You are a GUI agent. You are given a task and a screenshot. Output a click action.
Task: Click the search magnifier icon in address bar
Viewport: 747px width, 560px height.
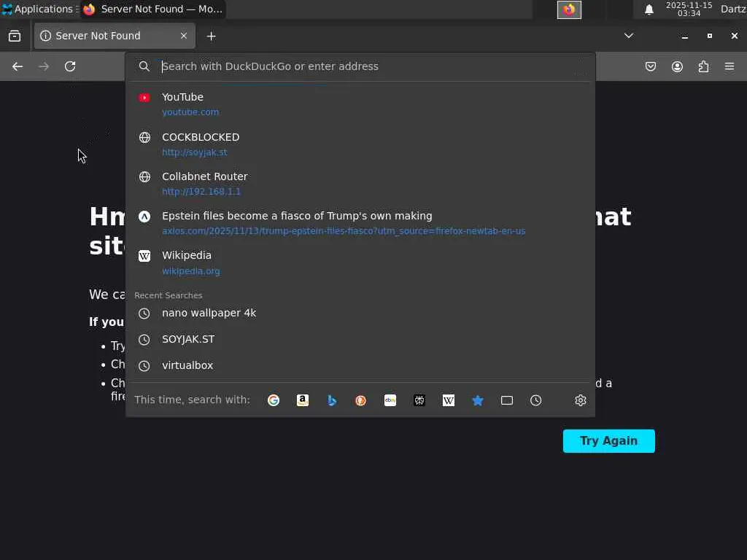144,66
